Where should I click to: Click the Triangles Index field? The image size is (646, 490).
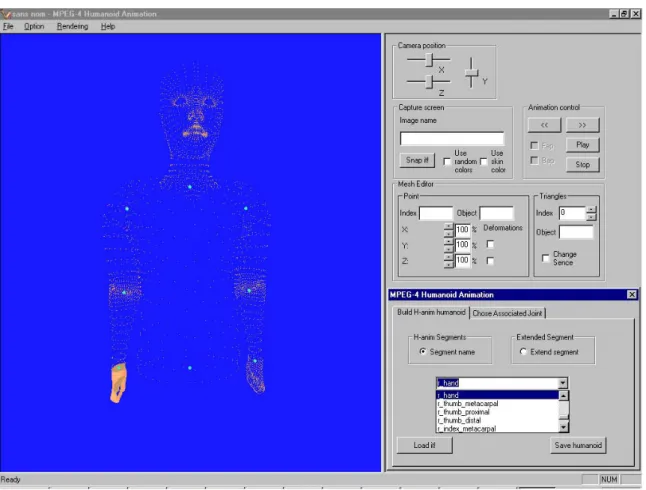(x=572, y=213)
